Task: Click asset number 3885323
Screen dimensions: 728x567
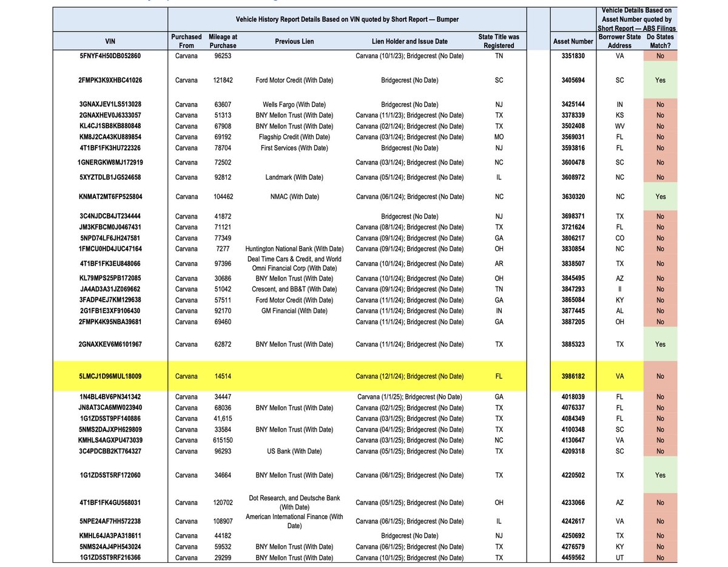Action: coord(573,344)
